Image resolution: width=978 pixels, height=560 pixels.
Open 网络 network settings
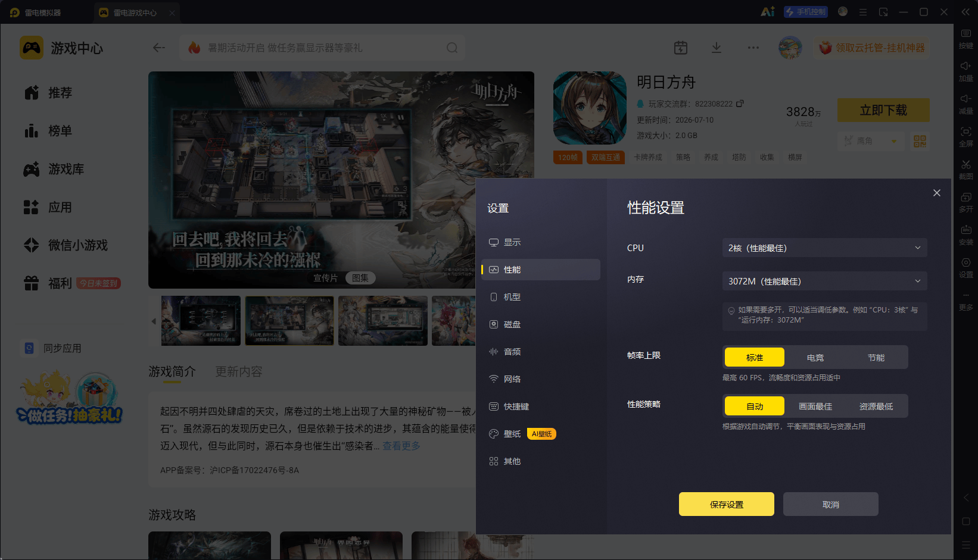click(x=541, y=379)
